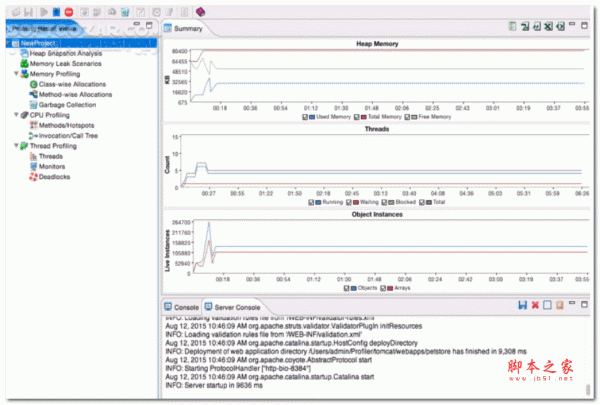This screenshot has height=405, width=600.
Task: Click the green document icon in Summary toolbar
Action: coord(512,26)
